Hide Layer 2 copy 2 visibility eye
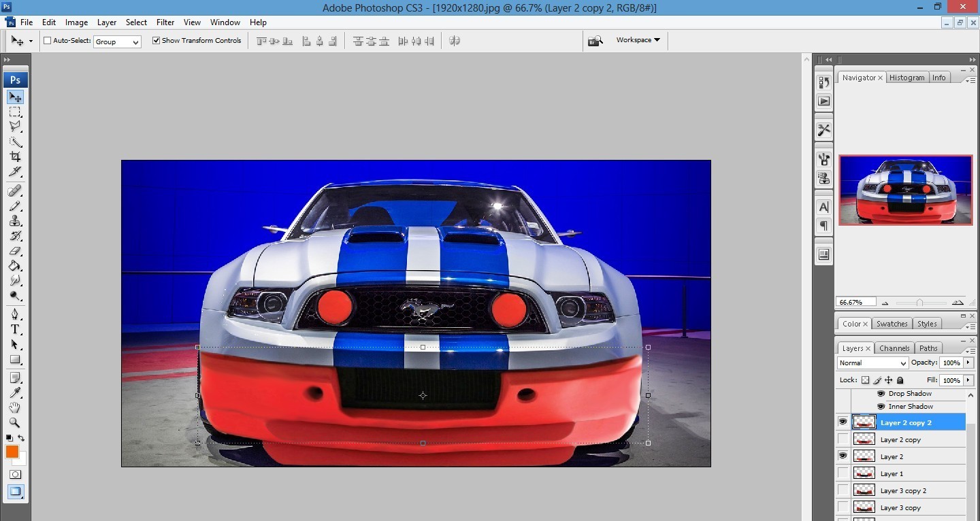This screenshot has width=980, height=521. point(843,422)
